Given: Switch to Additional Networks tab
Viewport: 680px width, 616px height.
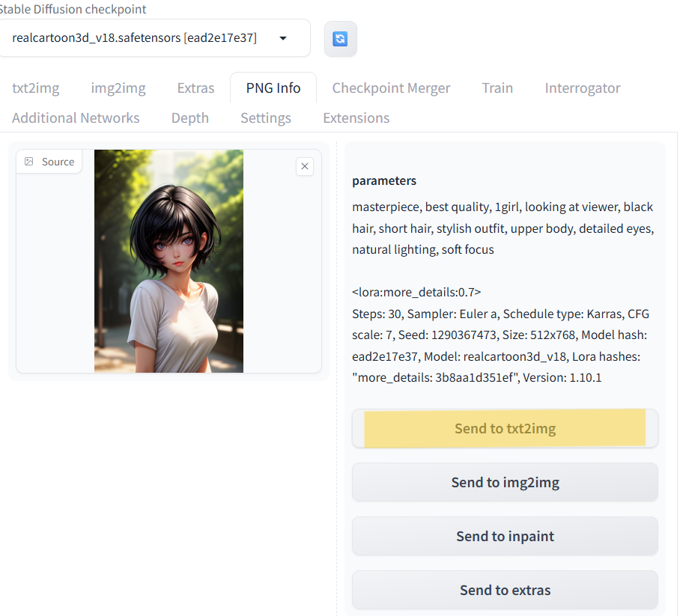Looking at the screenshot, I should coord(76,118).
